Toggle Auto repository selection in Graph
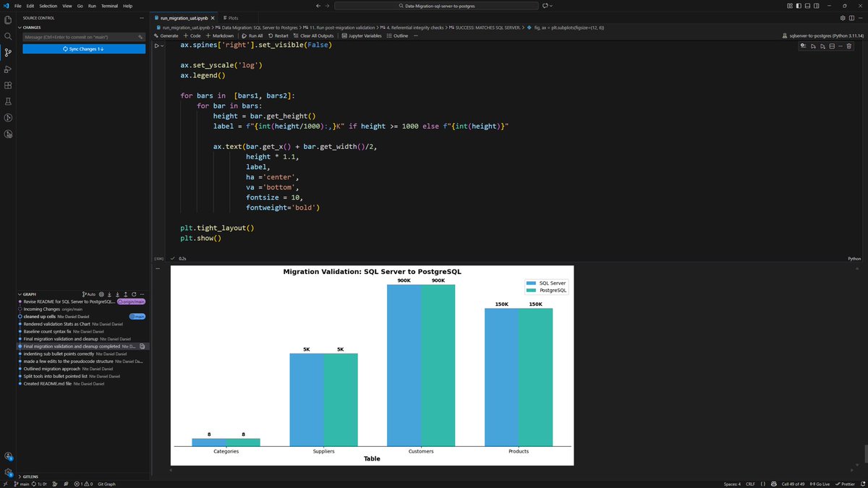The height and width of the screenshot is (488, 868). tap(90, 294)
